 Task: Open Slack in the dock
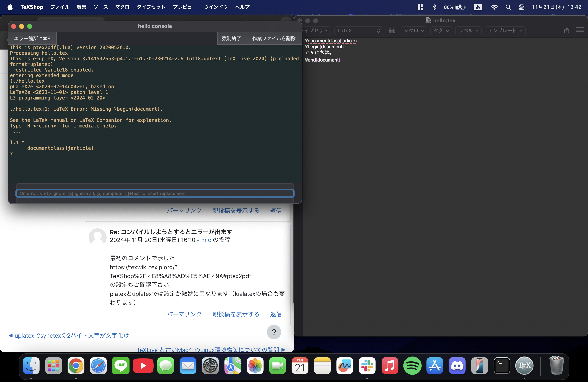pyautogui.click(x=367, y=365)
